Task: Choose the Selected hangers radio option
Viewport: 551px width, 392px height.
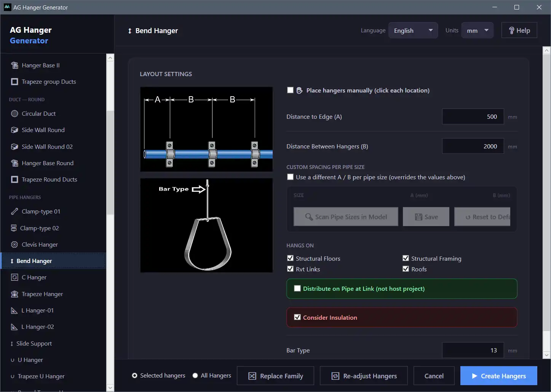Action: pos(134,376)
